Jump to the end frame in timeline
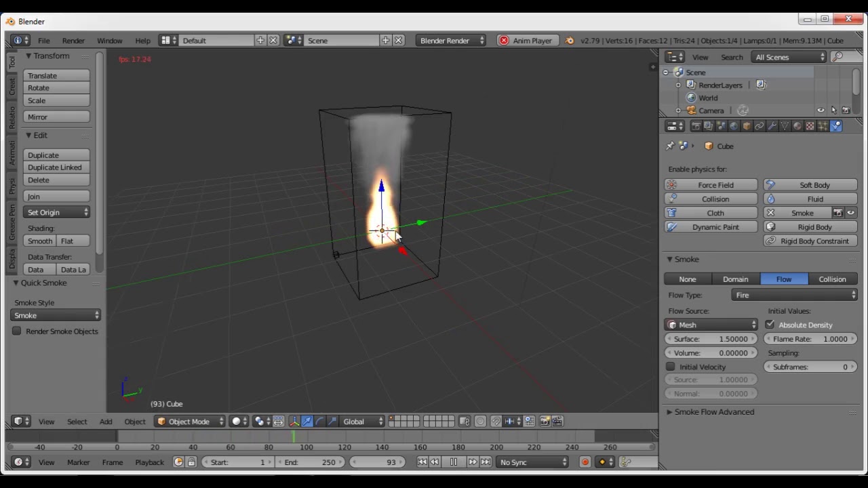Image resolution: width=868 pixels, height=488 pixels. point(486,462)
